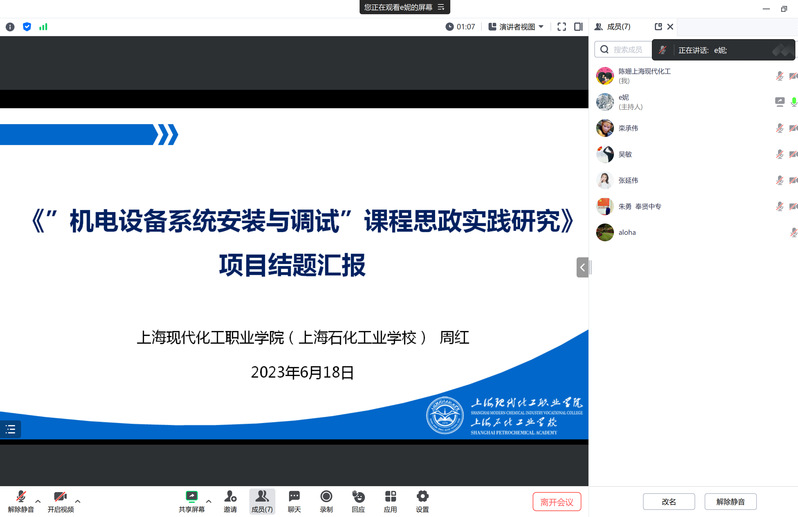Image resolution: width=798 pixels, height=517 pixels.
Task: Open the 应用 apps icon
Action: (390, 501)
